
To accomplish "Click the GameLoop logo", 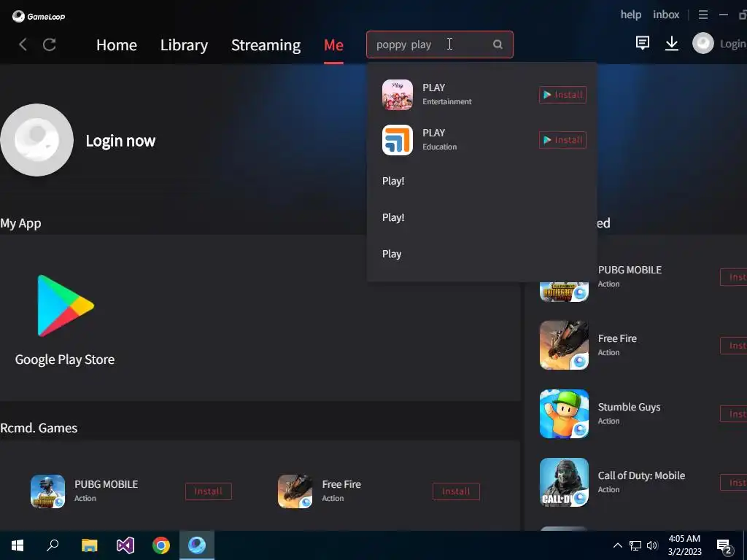I will (38, 16).
